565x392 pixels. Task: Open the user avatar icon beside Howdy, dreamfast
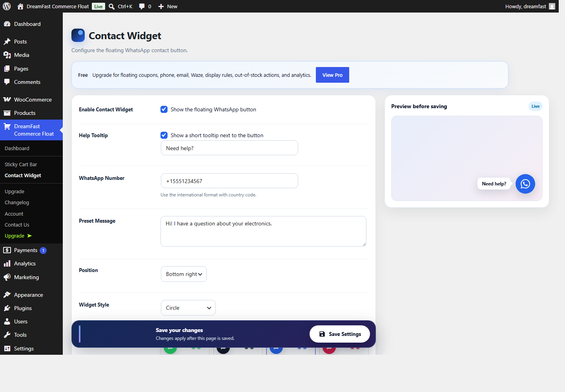pos(552,6)
